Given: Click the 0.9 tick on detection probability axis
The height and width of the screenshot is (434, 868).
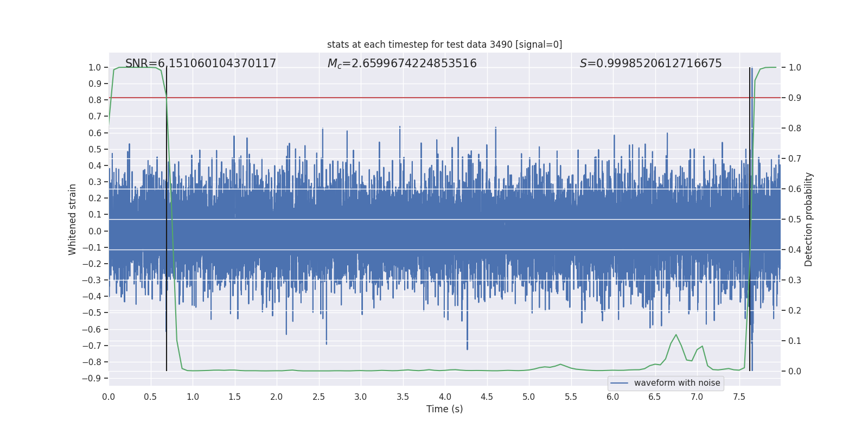Looking at the screenshot, I should 795,98.
